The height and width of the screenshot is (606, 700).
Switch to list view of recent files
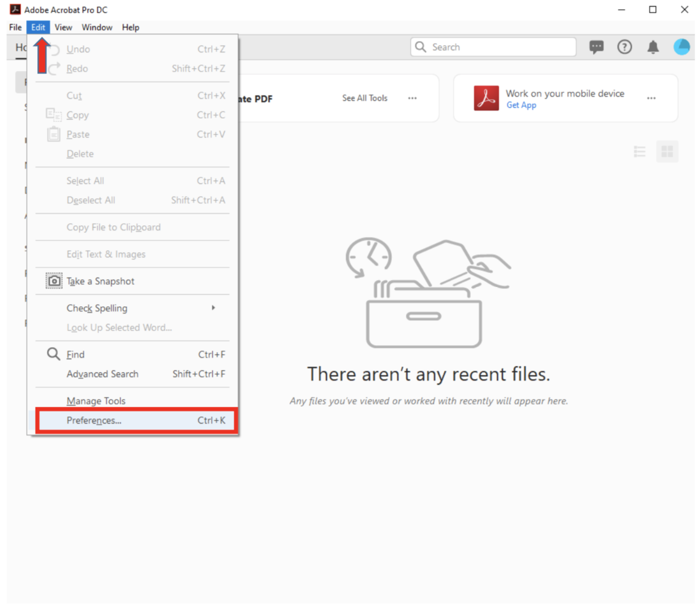639,151
